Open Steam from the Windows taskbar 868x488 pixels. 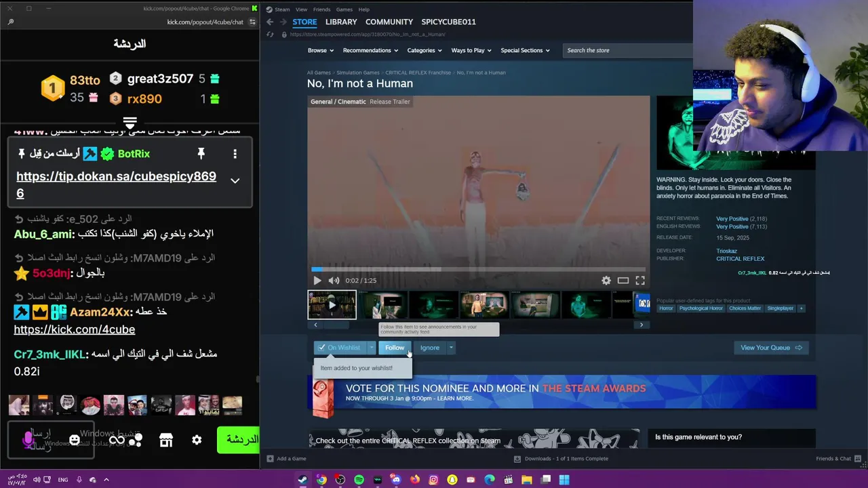point(302,480)
